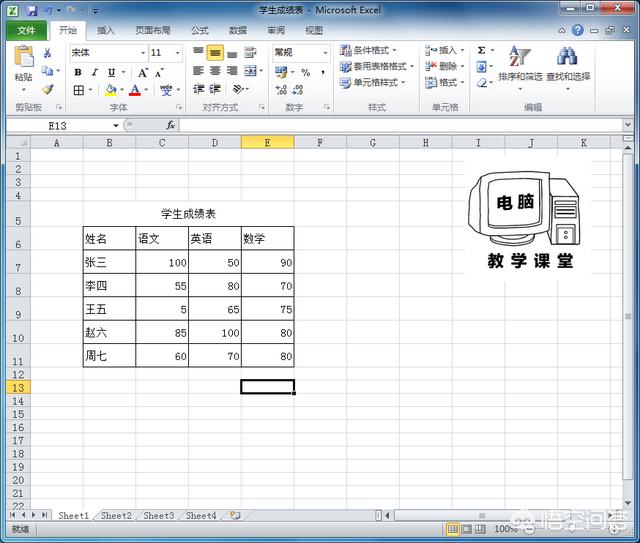The width and height of the screenshot is (640, 543).
Task: Toggle Bold formatting
Action: [x=78, y=72]
